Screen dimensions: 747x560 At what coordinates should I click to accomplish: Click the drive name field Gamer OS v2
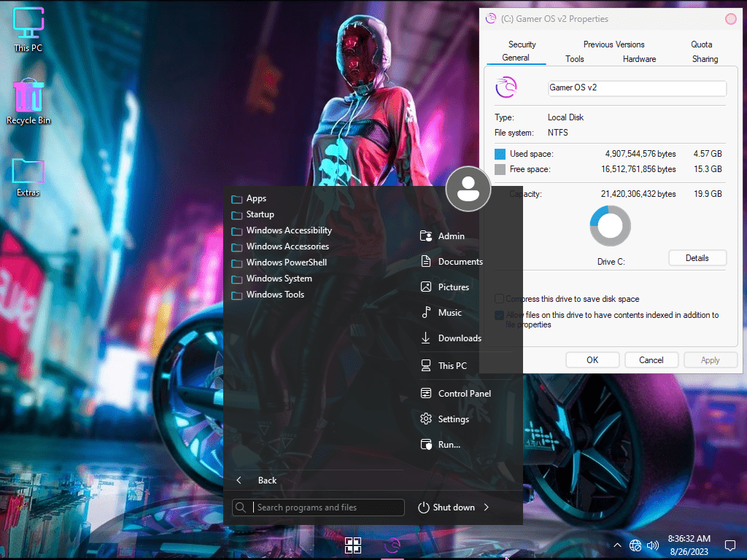(x=638, y=88)
